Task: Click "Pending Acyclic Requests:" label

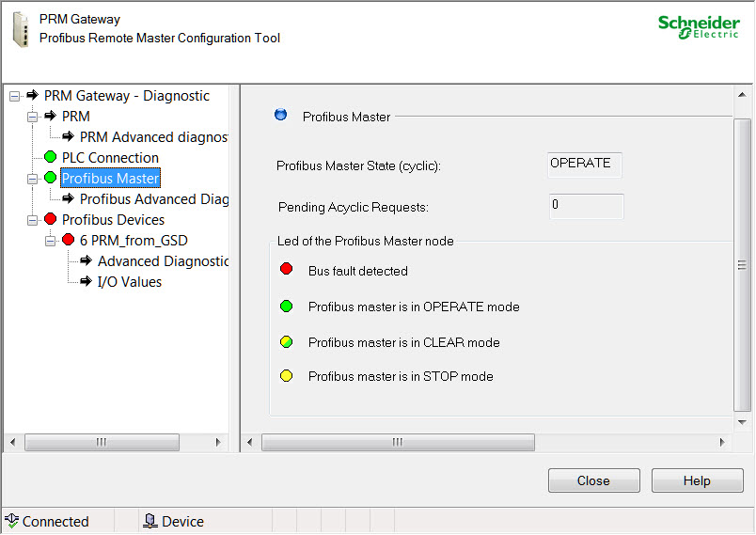Action: point(354,207)
